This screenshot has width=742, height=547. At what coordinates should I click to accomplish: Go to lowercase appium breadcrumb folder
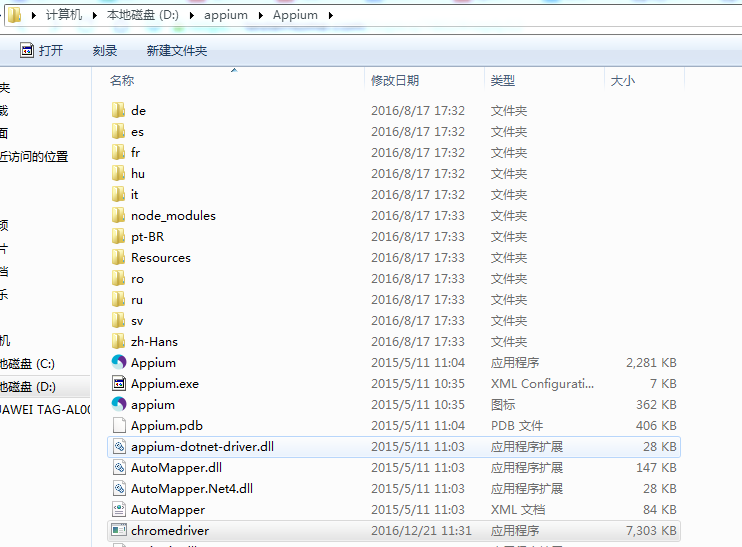(x=226, y=15)
